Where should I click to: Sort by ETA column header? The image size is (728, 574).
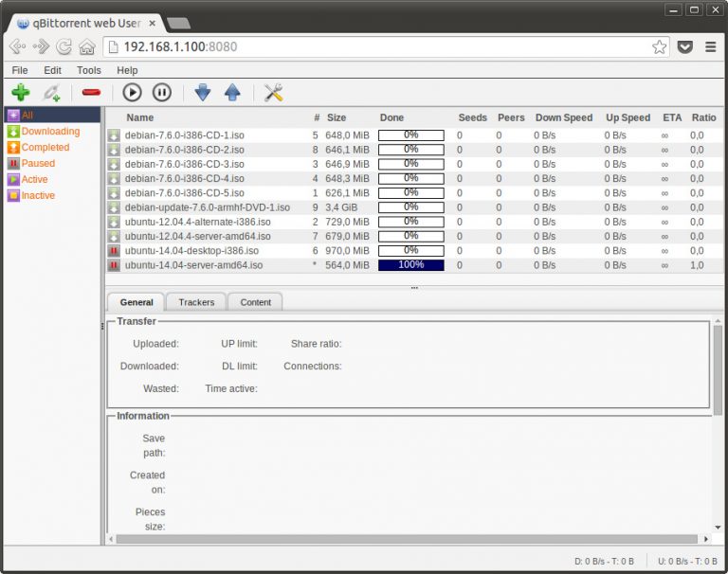672,117
